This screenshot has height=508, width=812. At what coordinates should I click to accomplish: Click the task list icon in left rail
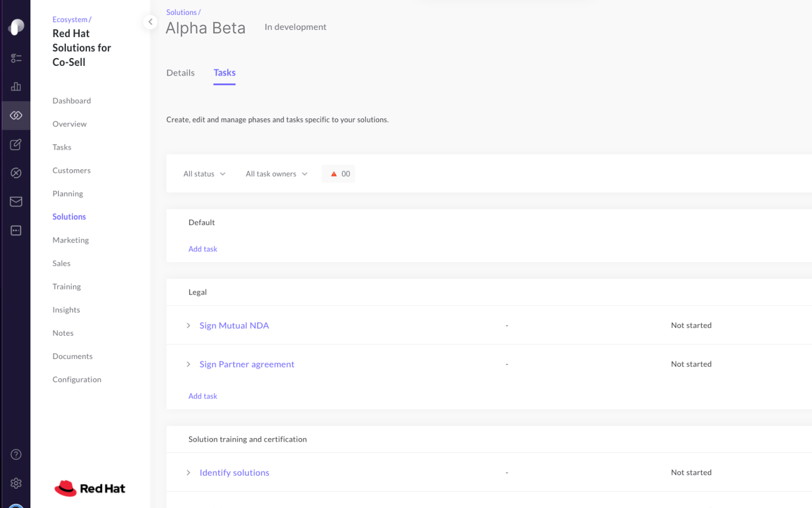pos(16,58)
